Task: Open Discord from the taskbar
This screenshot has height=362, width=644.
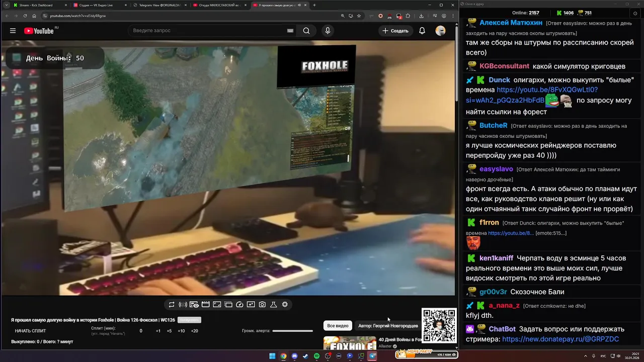Action: pos(294,356)
